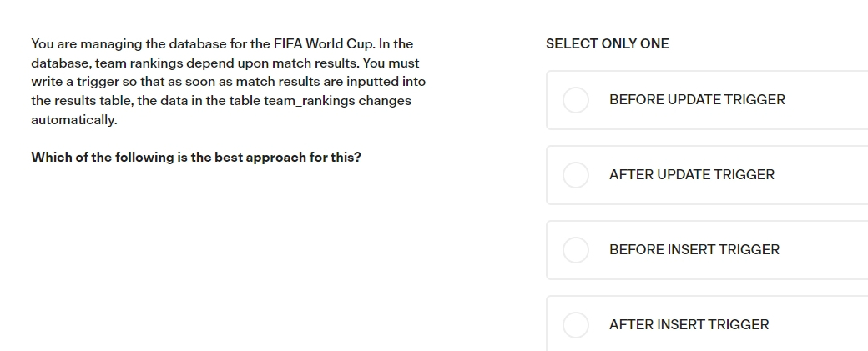The width and height of the screenshot is (868, 351).
Task: Select the AFTER UPDATE TRIGGER radio button
Action: [x=576, y=175]
